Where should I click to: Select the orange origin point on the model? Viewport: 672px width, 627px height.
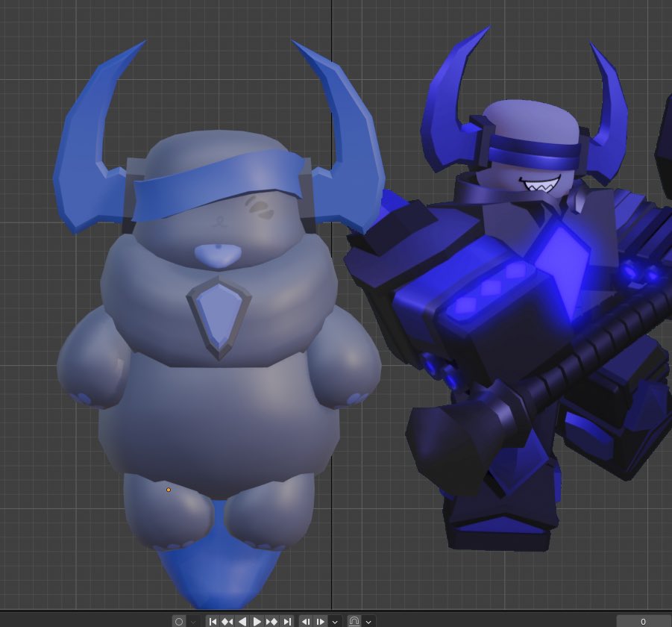(169, 490)
